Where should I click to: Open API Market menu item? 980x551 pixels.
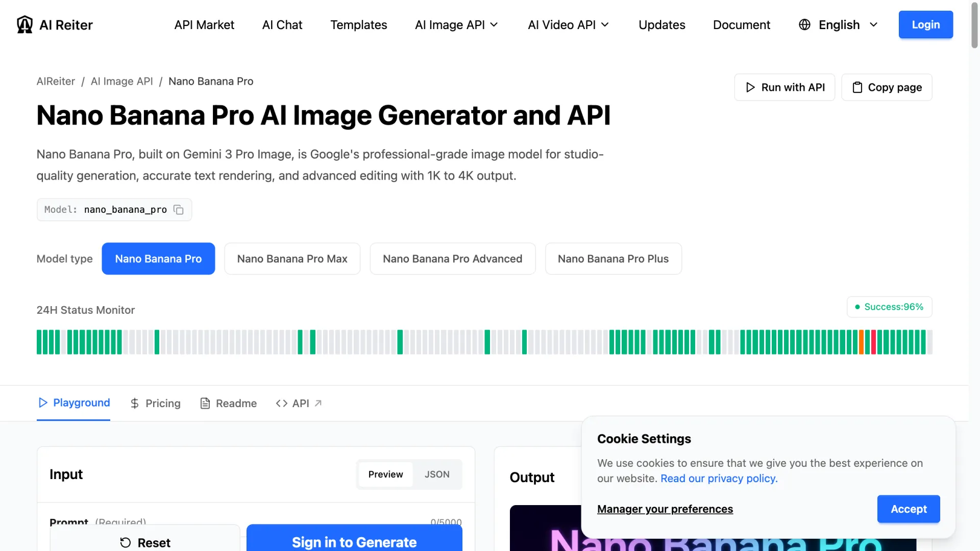click(204, 24)
